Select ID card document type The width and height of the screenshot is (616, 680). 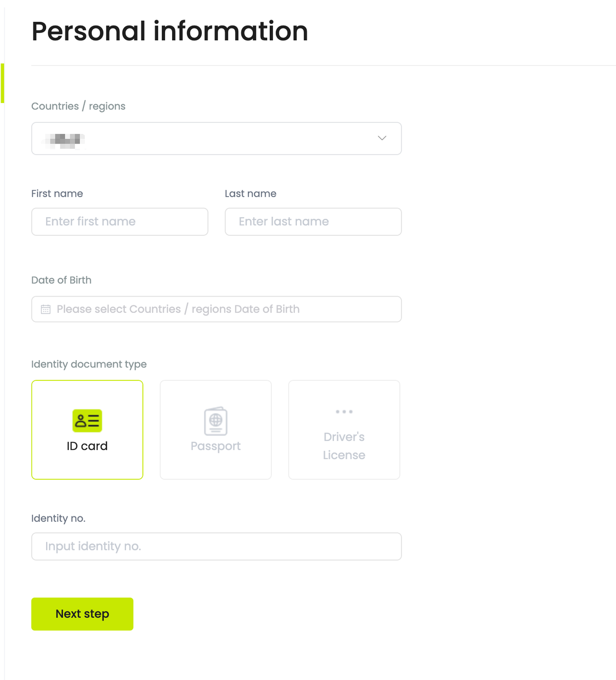(x=87, y=430)
